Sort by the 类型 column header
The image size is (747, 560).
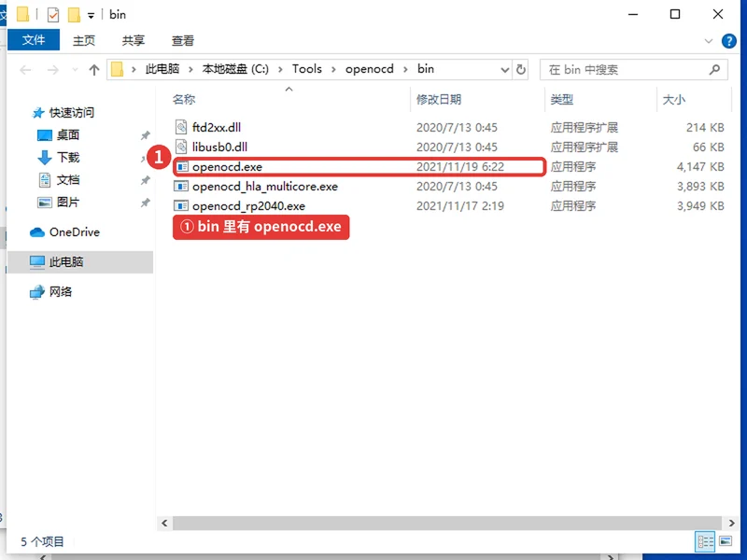562,100
